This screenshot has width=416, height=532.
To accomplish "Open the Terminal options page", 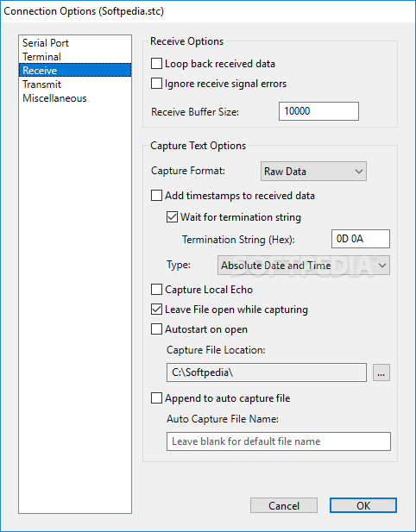I will click(41, 57).
